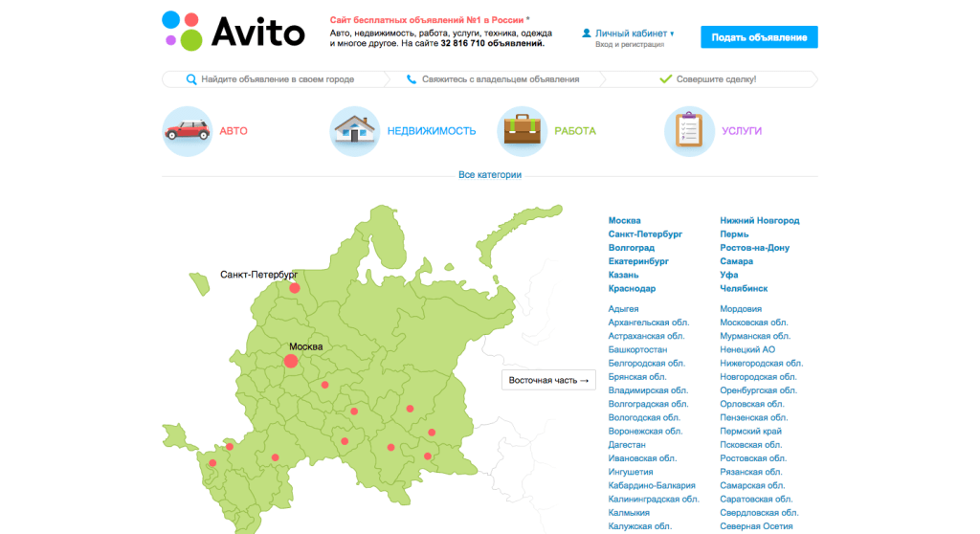Choose Екатеринбург city link
This screenshot has height=534, width=980.
click(638, 260)
